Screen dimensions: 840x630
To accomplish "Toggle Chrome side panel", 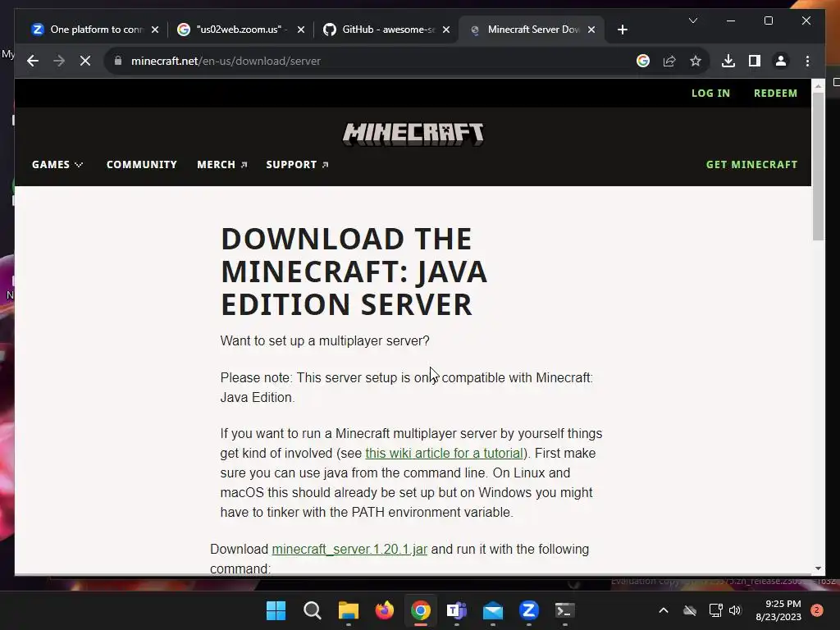I will click(x=755, y=61).
